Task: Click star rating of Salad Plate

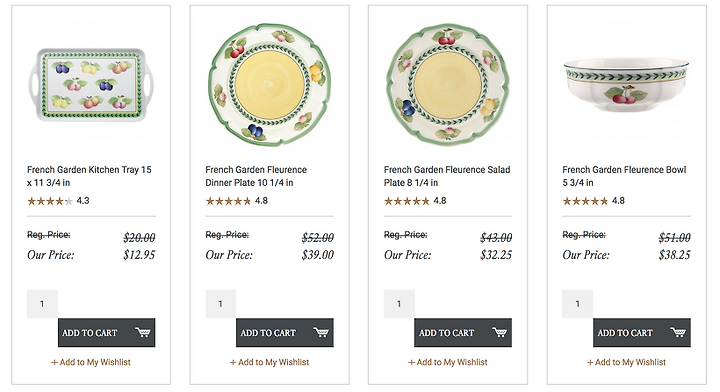Action: tap(407, 201)
